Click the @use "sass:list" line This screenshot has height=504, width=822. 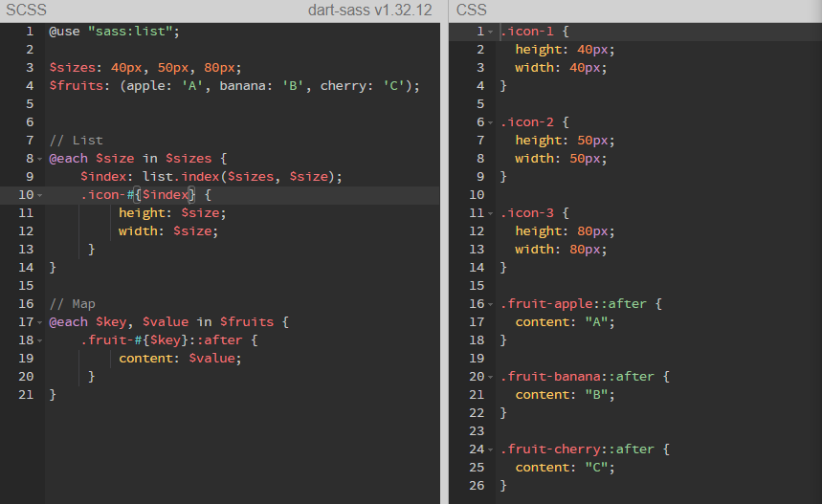[x=114, y=32]
